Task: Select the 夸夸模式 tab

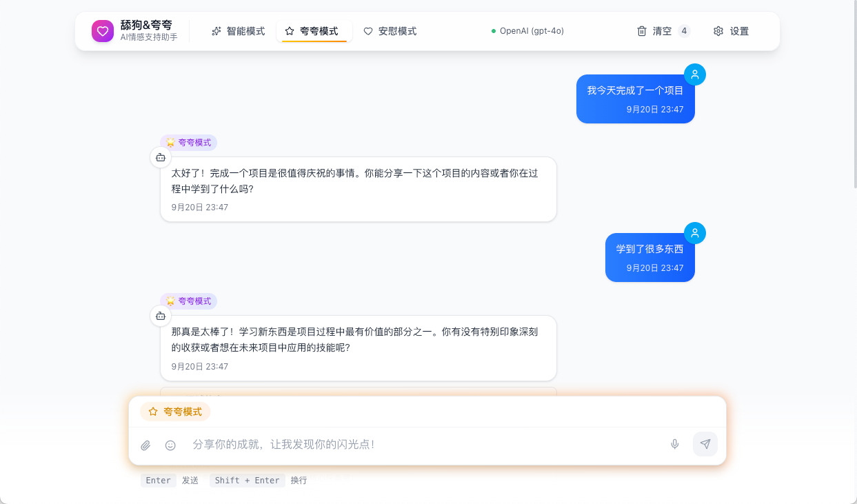Action: tap(314, 31)
